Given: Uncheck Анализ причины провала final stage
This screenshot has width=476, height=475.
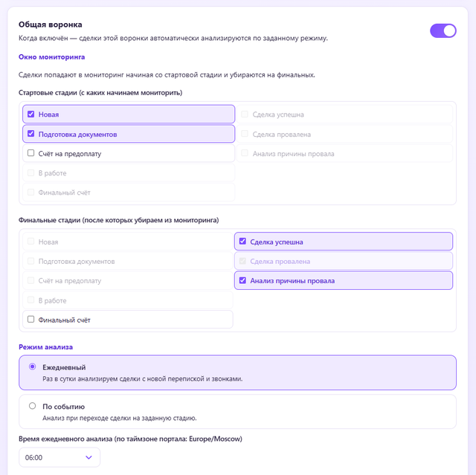Looking at the screenshot, I should 242,280.
